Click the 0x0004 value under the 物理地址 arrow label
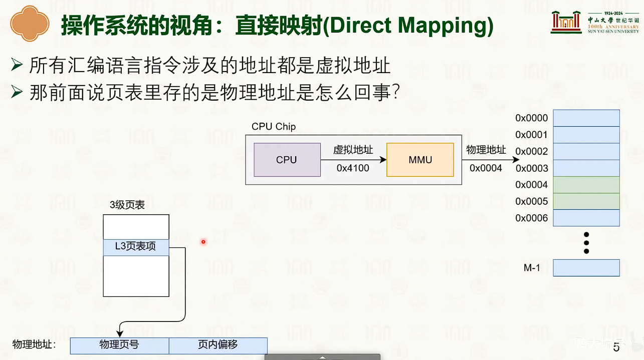The image size is (644, 360). 486,168
